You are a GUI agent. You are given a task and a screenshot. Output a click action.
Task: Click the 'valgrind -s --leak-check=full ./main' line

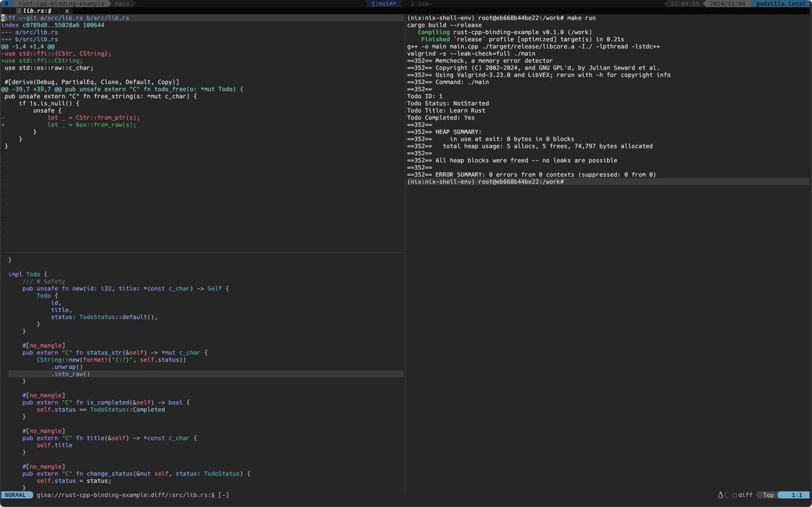472,53
